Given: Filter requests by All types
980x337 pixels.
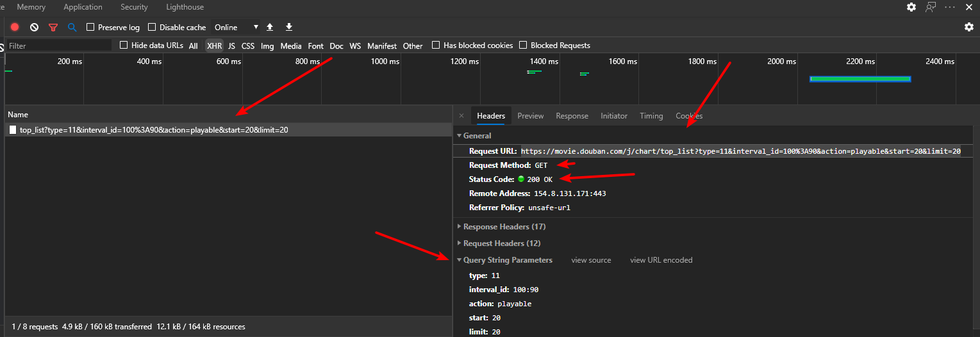Looking at the screenshot, I should (194, 46).
